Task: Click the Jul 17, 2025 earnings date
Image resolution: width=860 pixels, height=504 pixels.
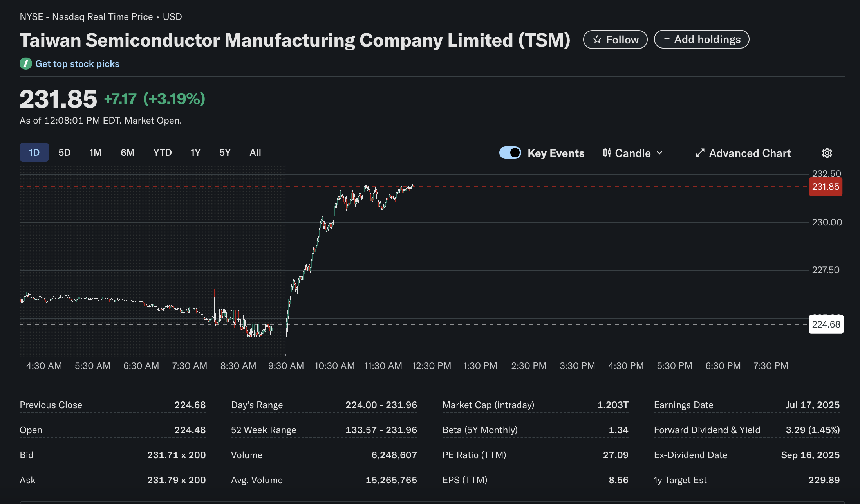Action: coord(813,405)
